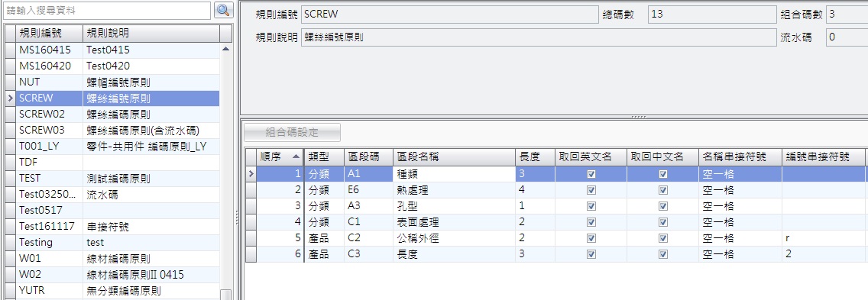Click the 規則編號 field showing SCREW
868x300 pixels.
(x=449, y=15)
